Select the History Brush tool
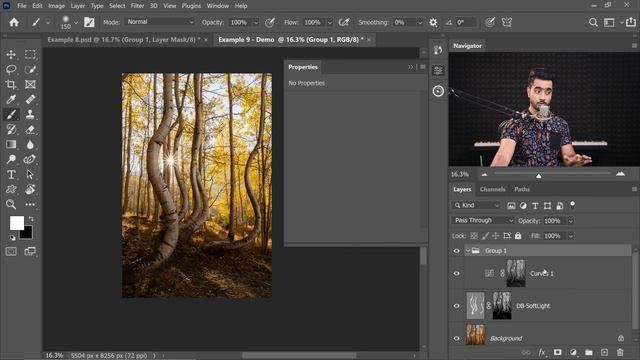Image resolution: width=640 pixels, height=360 pixels. tap(11, 129)
